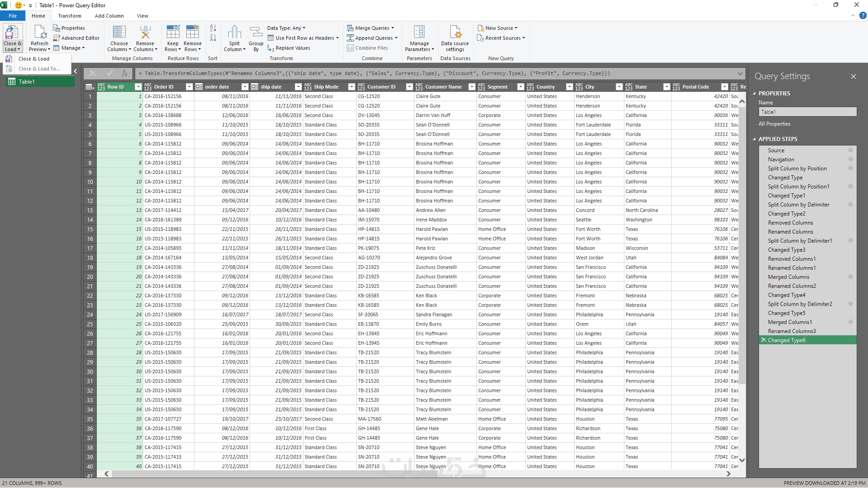Click the Split Column icon
Screen dimensions: 868x488
234,33
